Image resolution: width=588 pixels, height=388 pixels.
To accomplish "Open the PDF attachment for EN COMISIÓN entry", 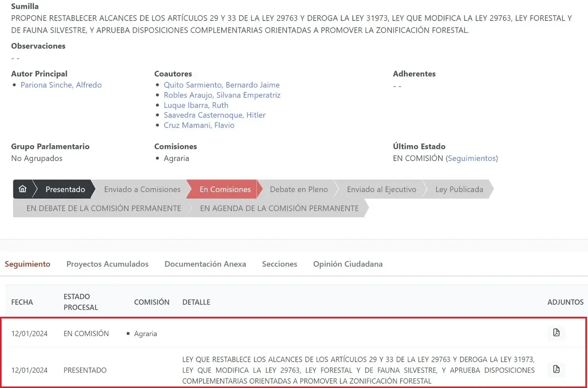I will coord(556,333).
